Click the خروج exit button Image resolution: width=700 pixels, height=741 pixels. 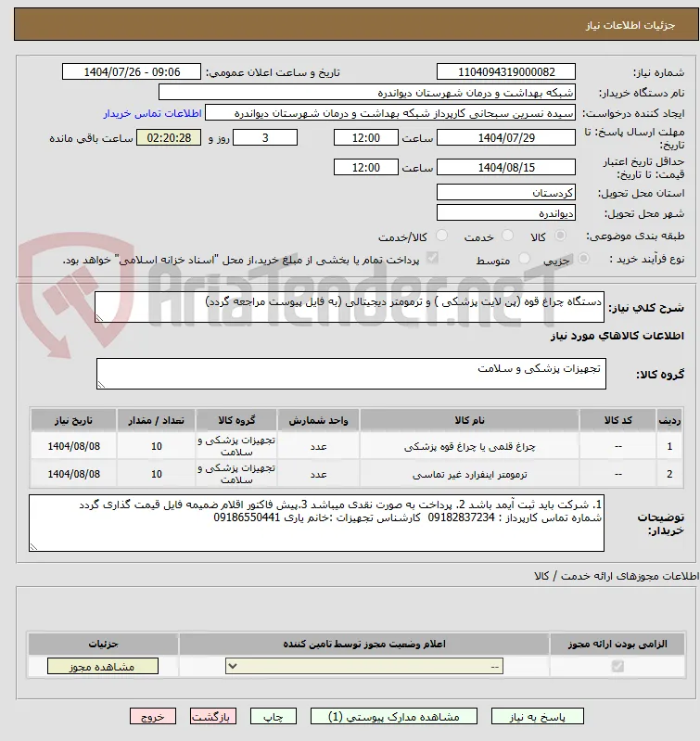click(153, 717)
